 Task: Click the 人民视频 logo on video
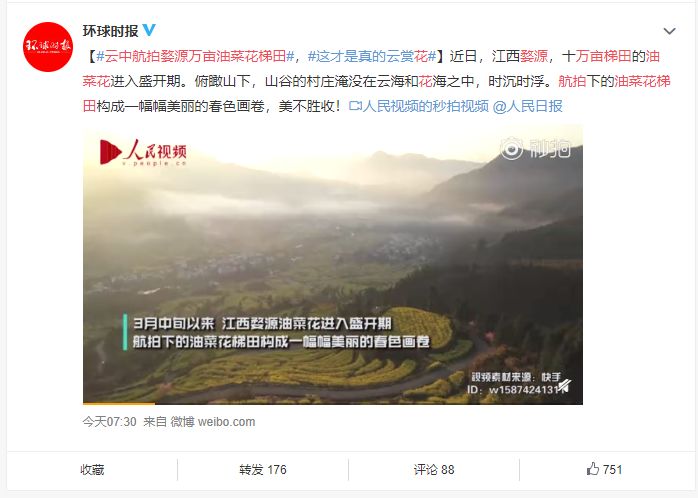click(143, 152)
